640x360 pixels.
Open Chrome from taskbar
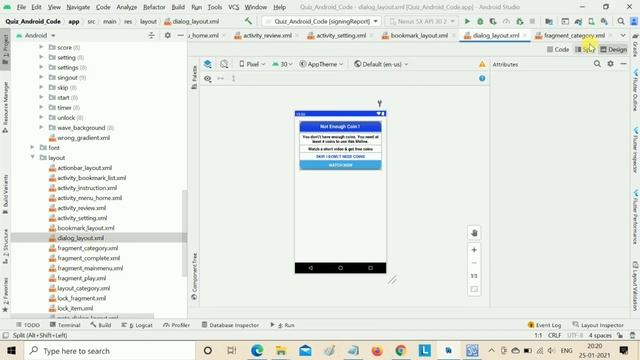tap(400, 351)
